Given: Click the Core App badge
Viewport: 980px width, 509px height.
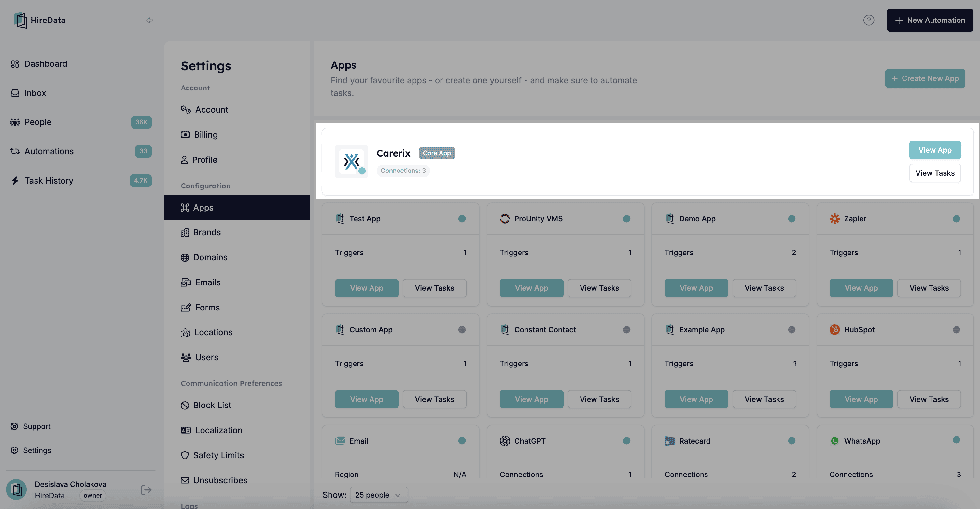Looking at the screenshot, I should point(436,153).
